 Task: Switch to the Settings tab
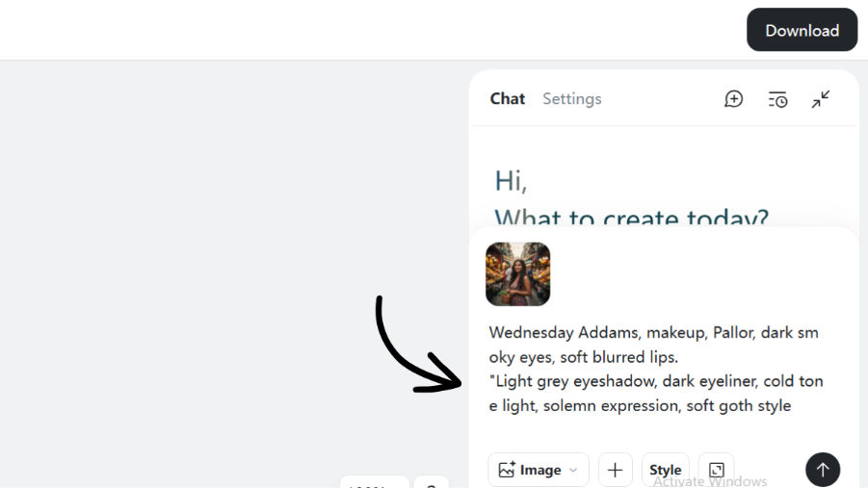click(571, 99)
